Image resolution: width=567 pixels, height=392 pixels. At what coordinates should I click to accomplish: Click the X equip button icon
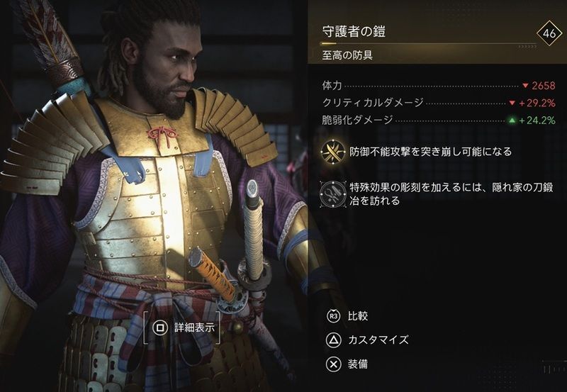333,364
